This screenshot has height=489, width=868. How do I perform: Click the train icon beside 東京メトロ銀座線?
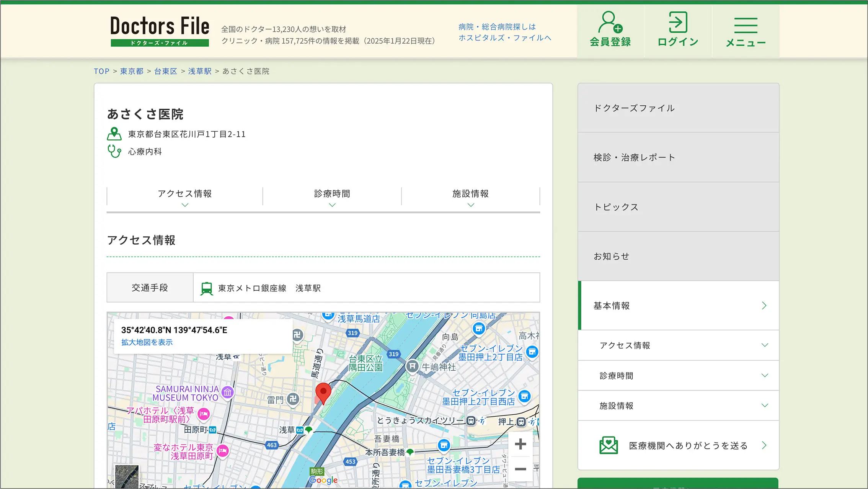point(207,288)
